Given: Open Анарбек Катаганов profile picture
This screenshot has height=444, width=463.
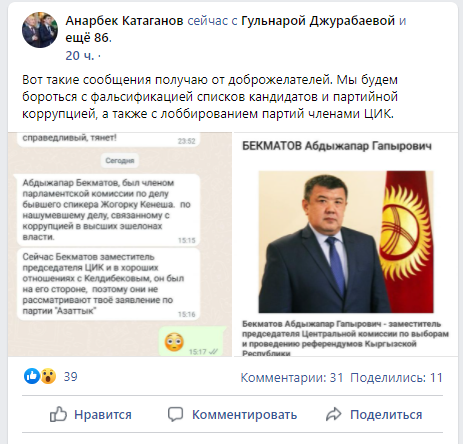Looking at the screenshot, I should 40,30.
